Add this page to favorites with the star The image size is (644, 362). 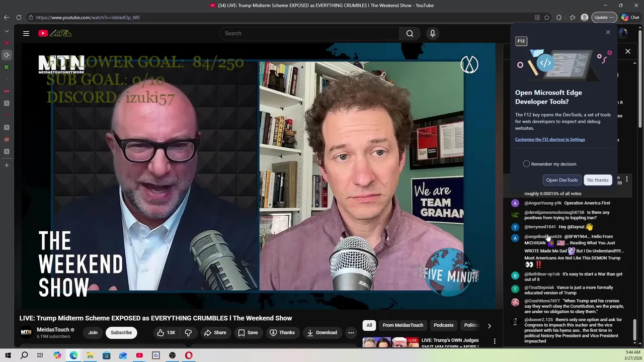[547, 17]
